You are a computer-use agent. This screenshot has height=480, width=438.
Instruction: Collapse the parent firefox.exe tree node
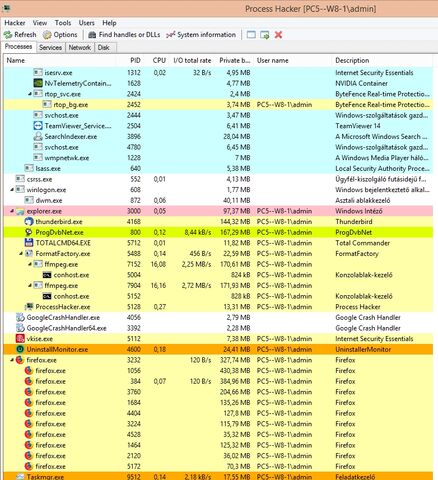coord(12,360)
